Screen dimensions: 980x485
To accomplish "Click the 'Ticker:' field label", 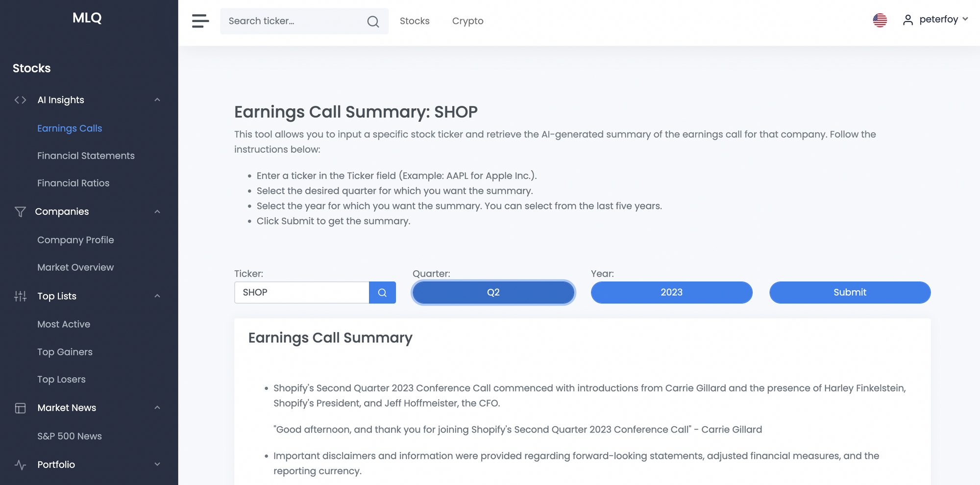I will point(248,274).
